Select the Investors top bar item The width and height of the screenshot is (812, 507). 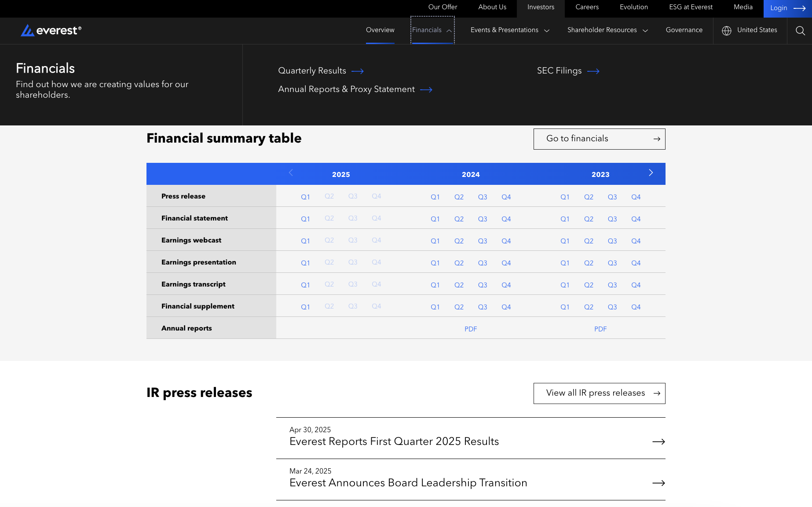(x=541, y=7)
